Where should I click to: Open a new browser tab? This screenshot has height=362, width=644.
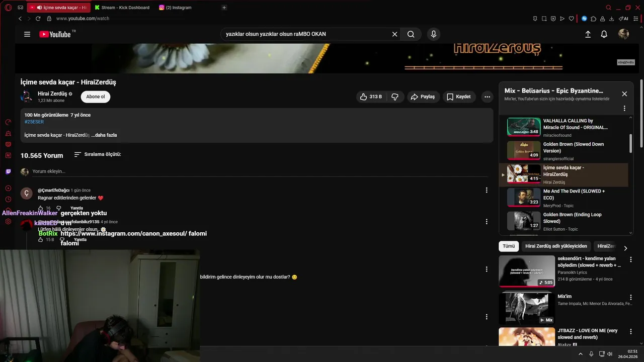pyautogui.click(x=224, y=8)
